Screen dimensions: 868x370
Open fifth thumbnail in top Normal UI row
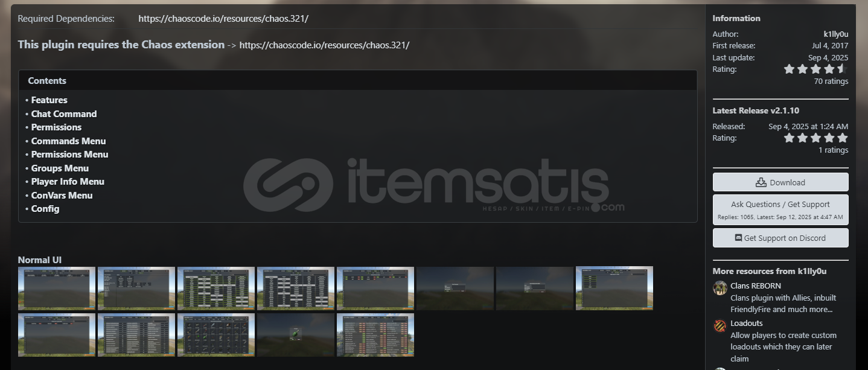(x=375, y=289)
